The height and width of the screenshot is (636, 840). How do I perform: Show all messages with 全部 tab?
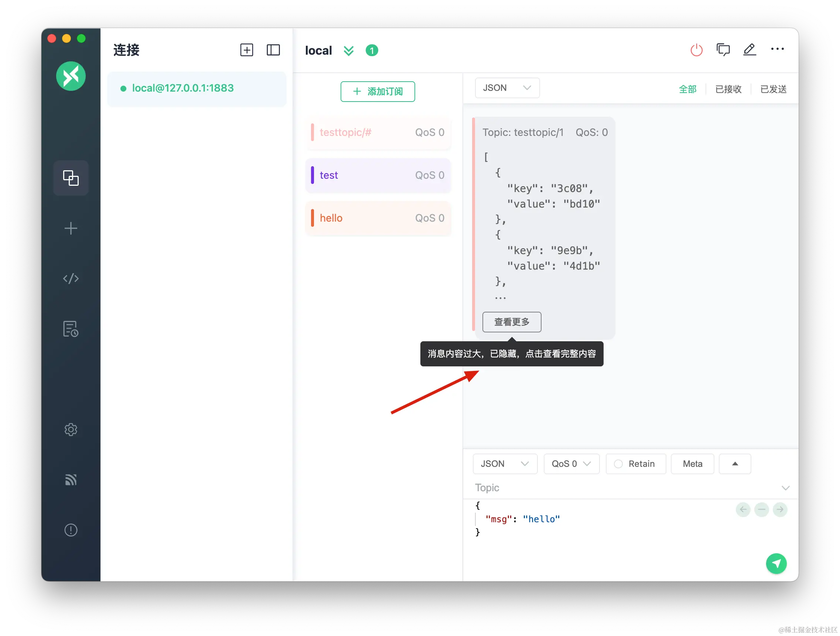(687, 89)
